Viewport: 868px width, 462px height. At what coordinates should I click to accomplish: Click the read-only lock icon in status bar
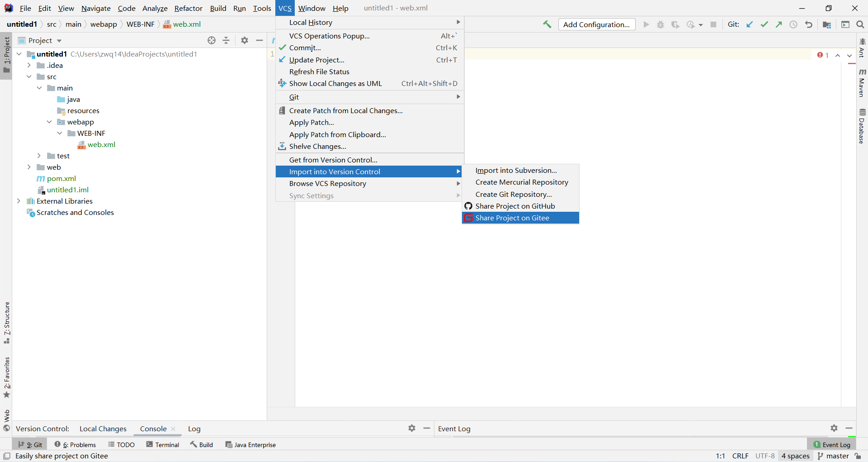pos(858,456)
